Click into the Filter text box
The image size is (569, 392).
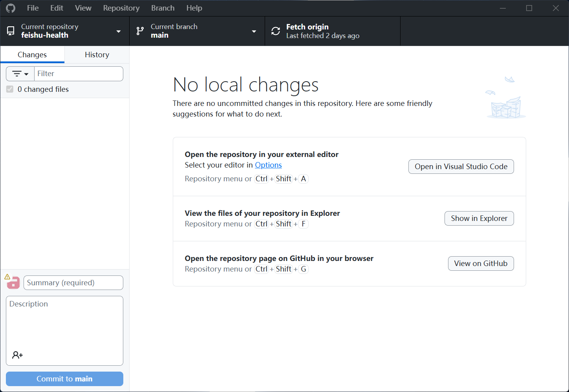[79, 74]
